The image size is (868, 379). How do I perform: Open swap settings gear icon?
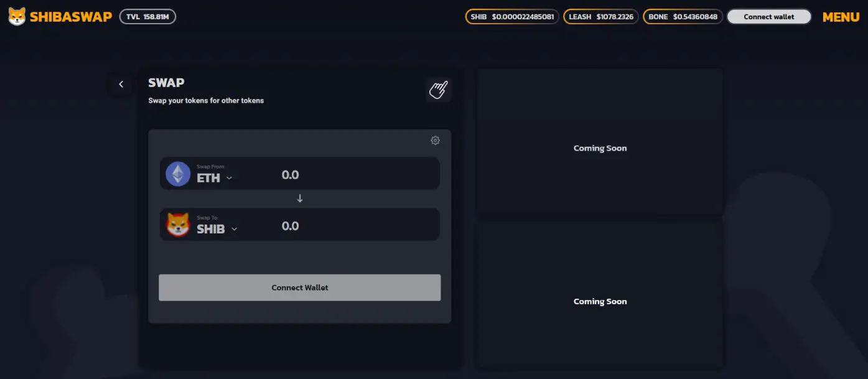tap(435, 141)
